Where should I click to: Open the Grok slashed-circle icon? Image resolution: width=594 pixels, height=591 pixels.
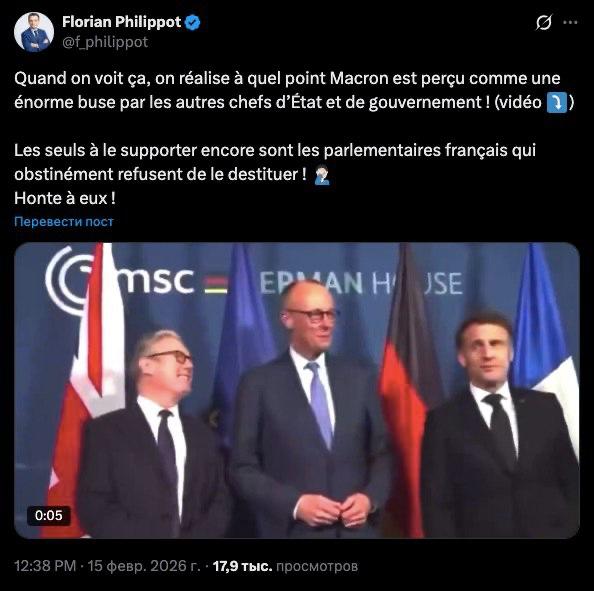[544, 23]
